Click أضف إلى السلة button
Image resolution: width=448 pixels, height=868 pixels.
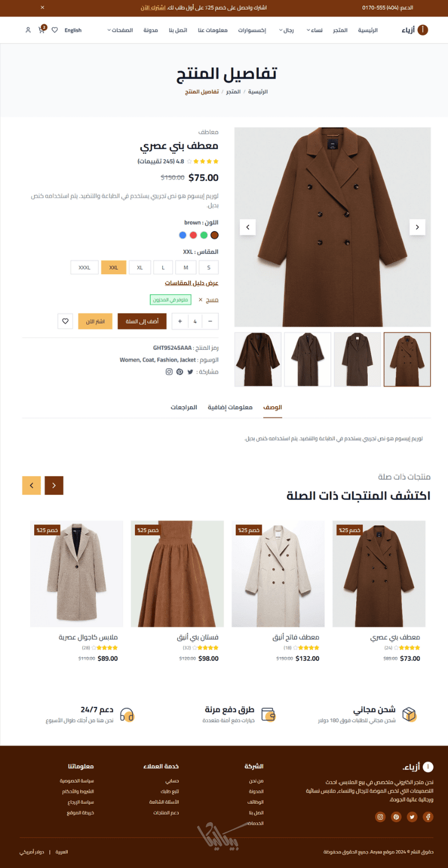(x=142, y=321)
